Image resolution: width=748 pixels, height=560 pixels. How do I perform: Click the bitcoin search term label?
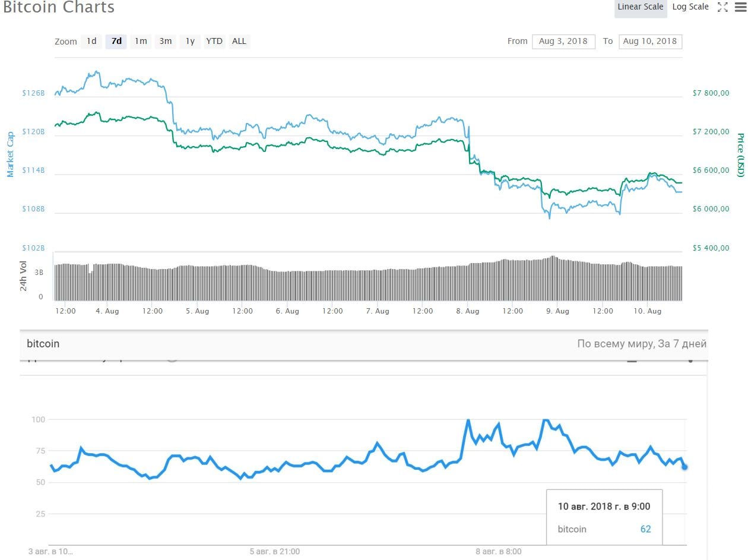tap(43, 344)
